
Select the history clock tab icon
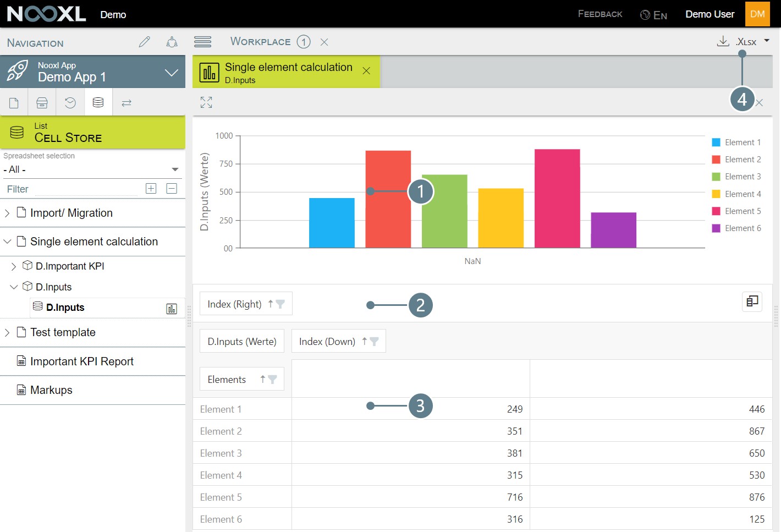[70, 103]
